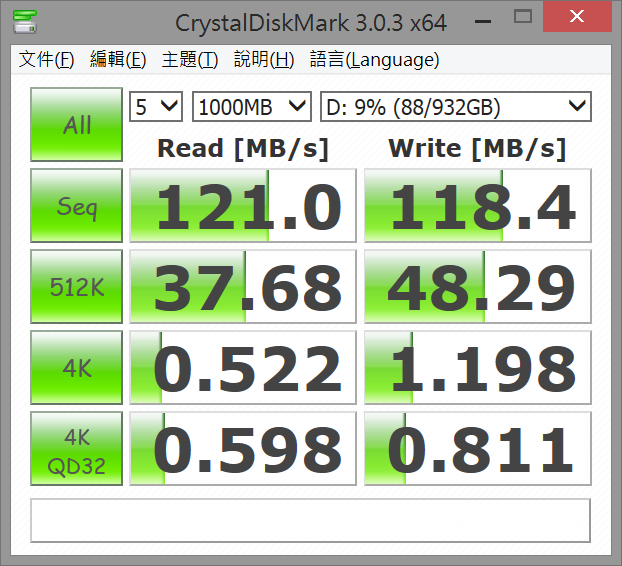622x566 pixels.
Task: Click the CrystalDiskMark app icon in title bar
Action: (25, 22)
